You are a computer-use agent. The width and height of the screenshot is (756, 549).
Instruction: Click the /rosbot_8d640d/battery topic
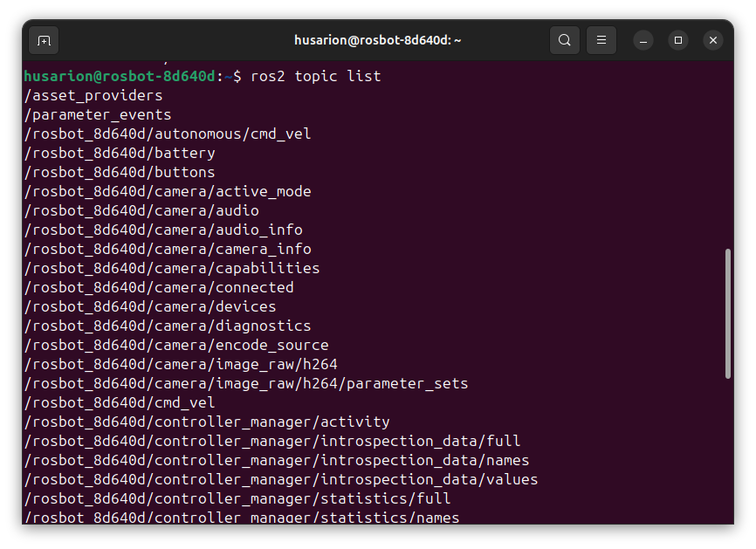tap(120, 154)
